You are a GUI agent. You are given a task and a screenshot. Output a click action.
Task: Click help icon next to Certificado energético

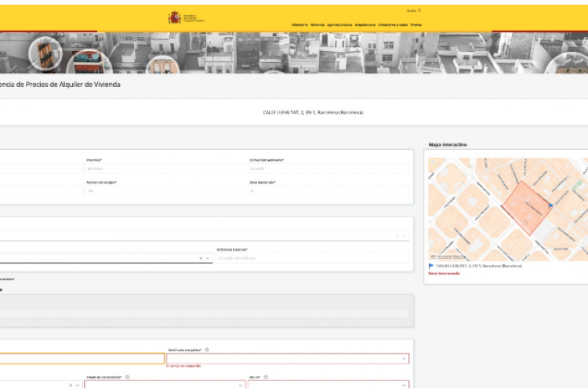point(206,350)
